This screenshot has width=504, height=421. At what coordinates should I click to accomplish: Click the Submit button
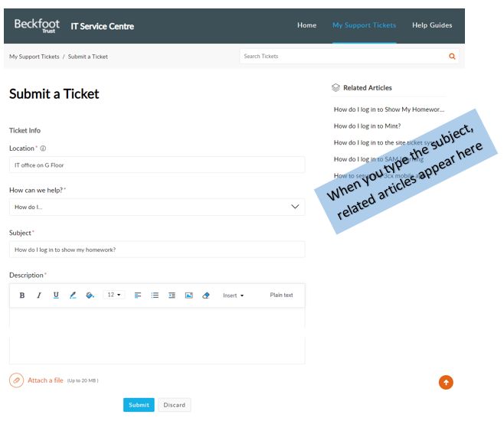(139, 405)
